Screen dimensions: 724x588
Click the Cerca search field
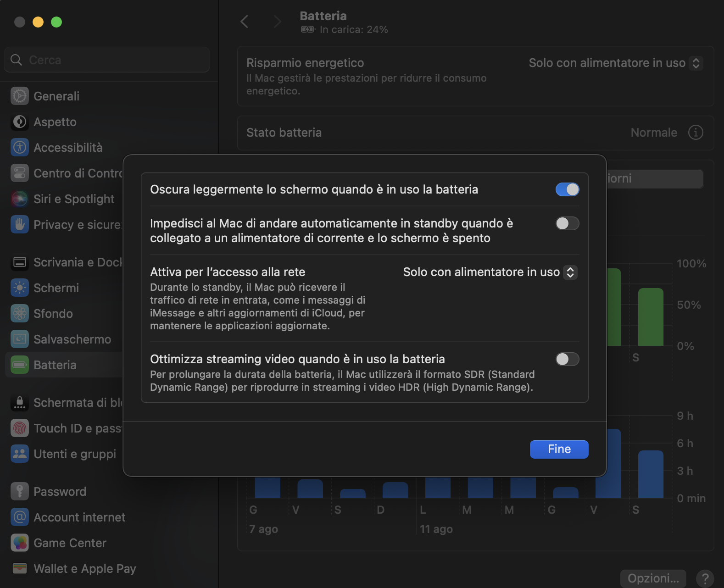coord(107,60)
